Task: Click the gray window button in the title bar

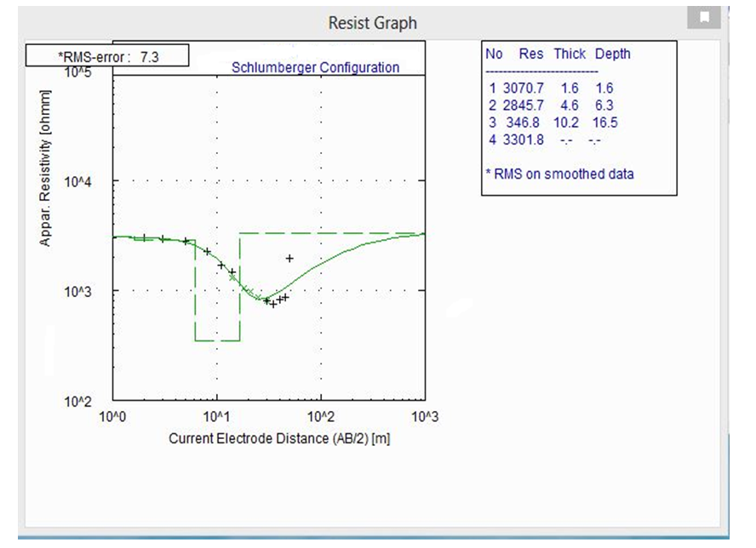Action: (x=704, y=16)
